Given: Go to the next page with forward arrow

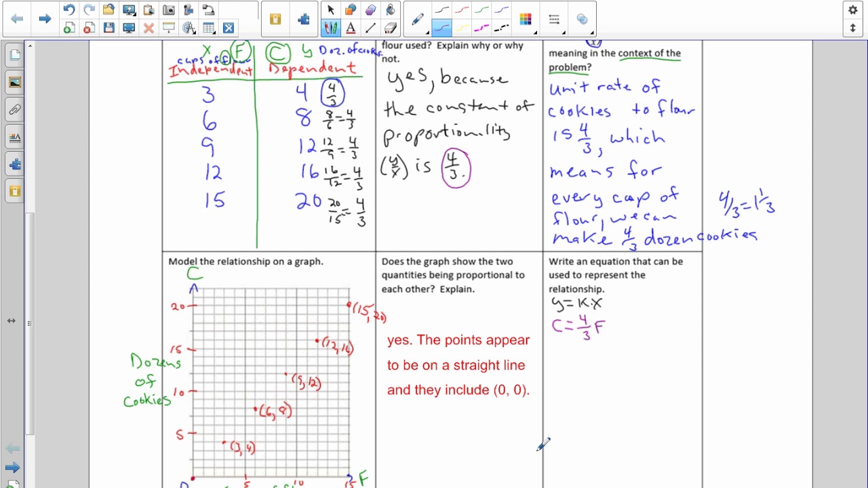Looking at the screenshot, I should pos(45,19).
